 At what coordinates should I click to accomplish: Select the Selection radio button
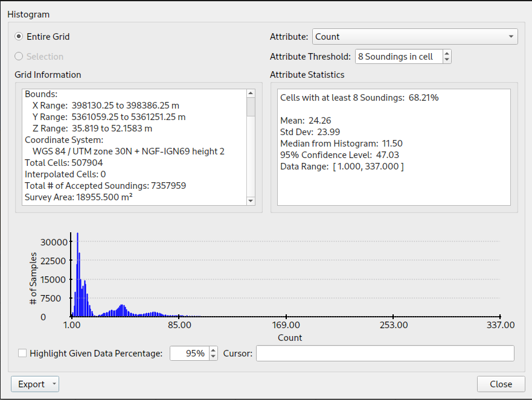18,56
